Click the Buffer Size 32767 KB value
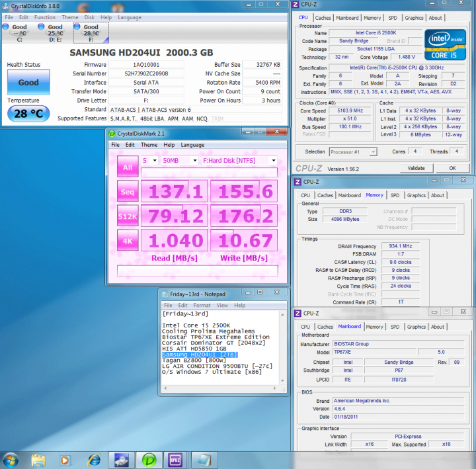476x469 pixels. tap(262, 65)
